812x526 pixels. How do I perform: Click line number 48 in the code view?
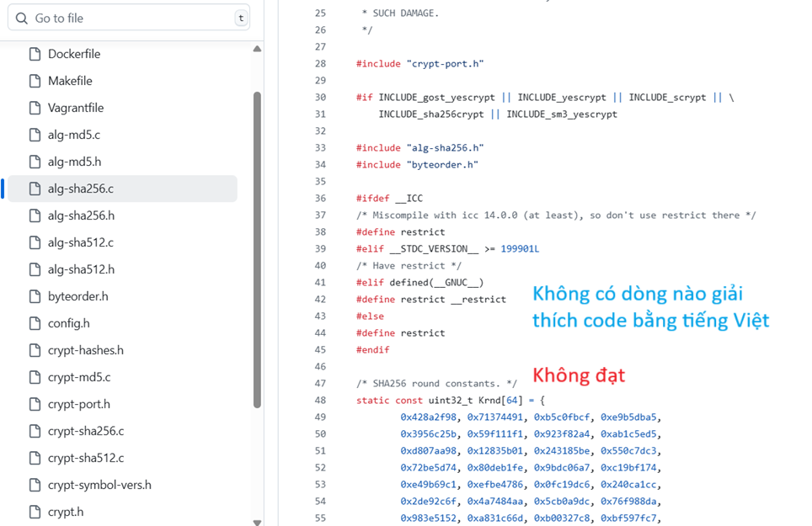[321, 401]
